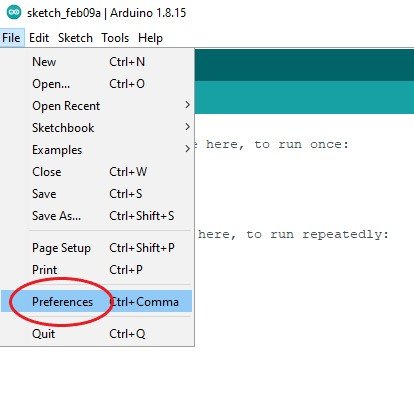Image resolution: width=414 pixels, height=418 pixels.
Task: Select Quit to exit Arduino
Action: pos(97,333)
